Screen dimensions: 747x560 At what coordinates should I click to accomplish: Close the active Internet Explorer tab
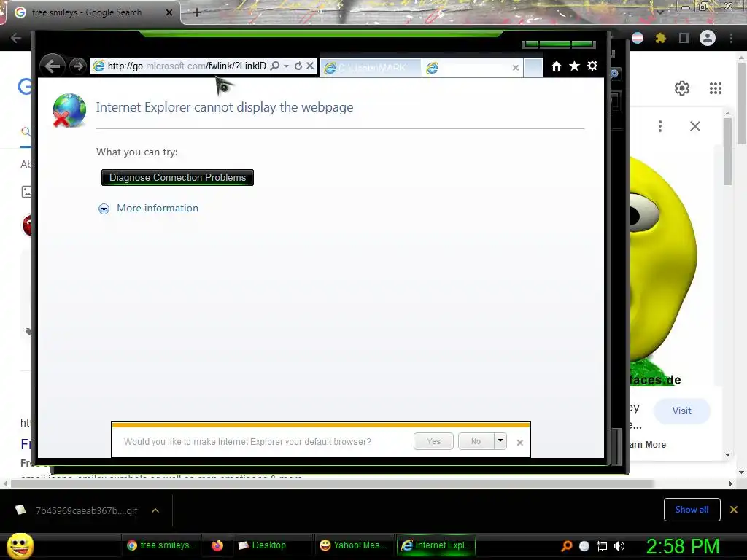tap(516, 68)
